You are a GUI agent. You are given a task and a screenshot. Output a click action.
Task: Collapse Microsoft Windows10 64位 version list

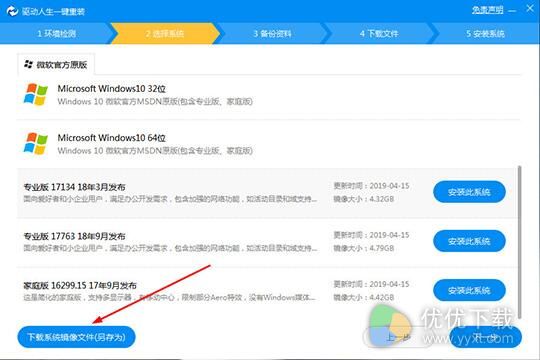coord(268,144)
